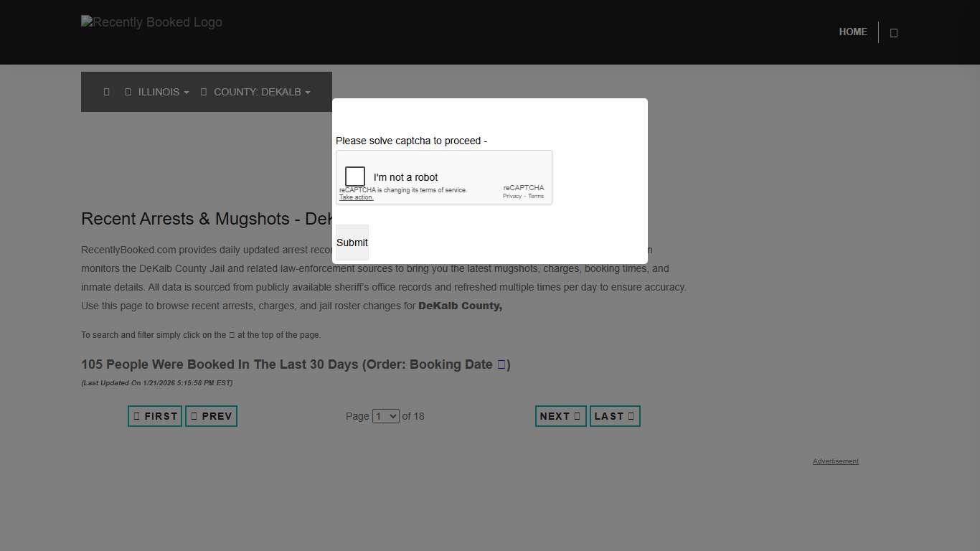Open the page number selector dropdown
The image size is (980, 551).
pyautogui.click(x=385, y=416)
